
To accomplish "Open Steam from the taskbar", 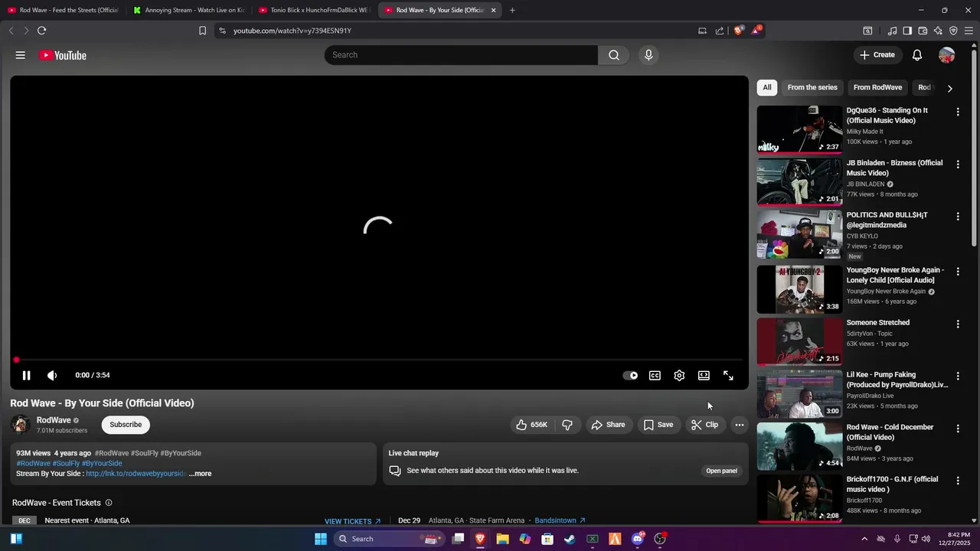I will (570, 539).
